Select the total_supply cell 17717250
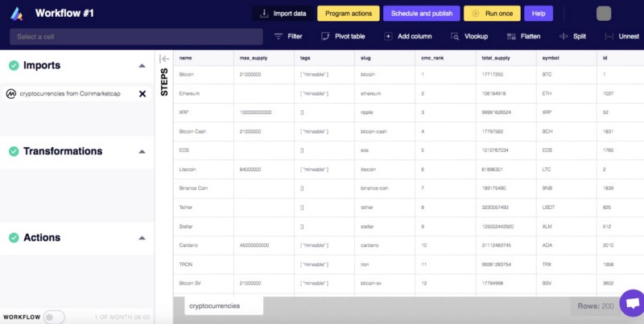Screen dimensions: 644x324 tap(506, 75)
